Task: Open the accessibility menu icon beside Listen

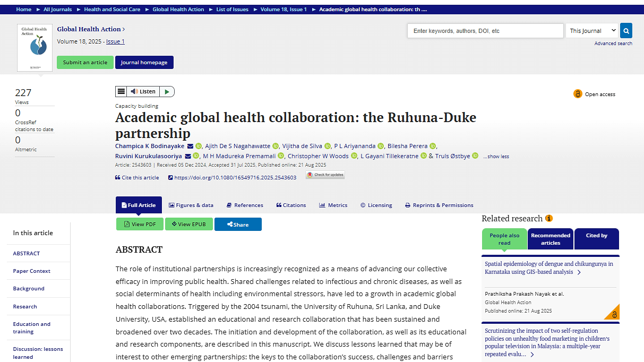Action: 122,91
